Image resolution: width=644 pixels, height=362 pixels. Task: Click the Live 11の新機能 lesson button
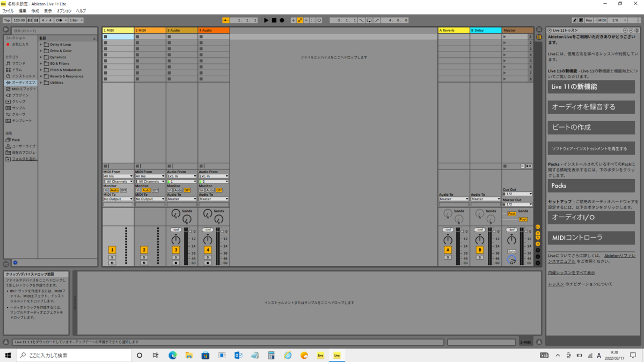click(x=591, y=86)
